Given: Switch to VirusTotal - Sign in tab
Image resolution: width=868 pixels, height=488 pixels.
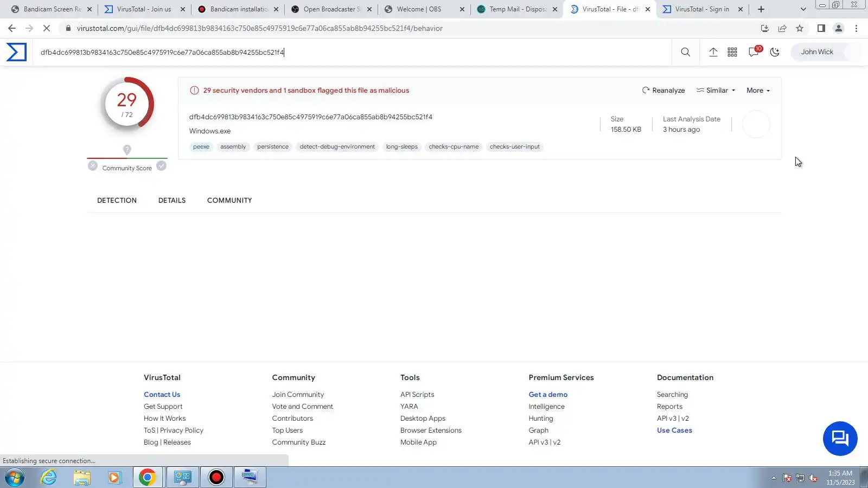Looking at the screenshot, I should tap(703, 9).
